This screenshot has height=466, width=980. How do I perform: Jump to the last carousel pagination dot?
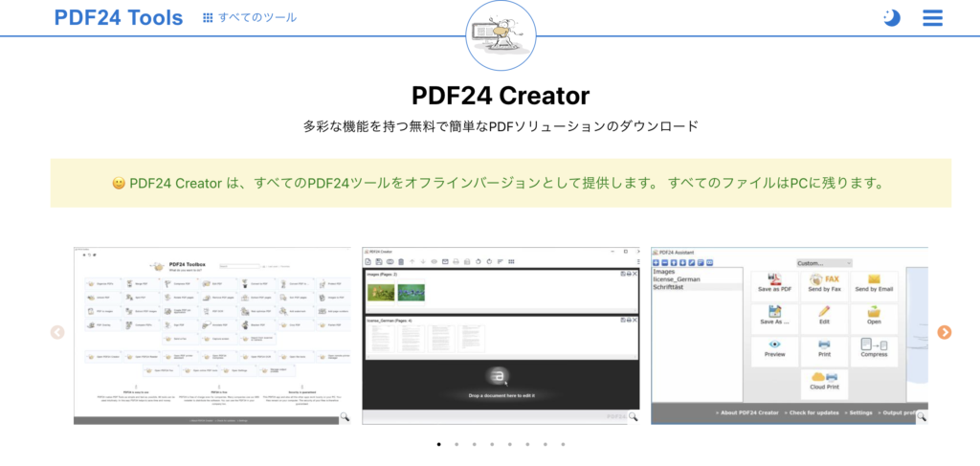click(x=563, y=445)
